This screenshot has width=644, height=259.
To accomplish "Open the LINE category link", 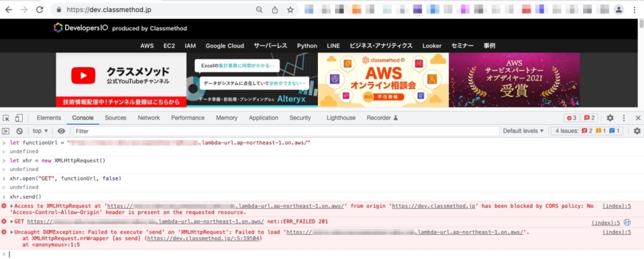I will (x=333, y=46).
